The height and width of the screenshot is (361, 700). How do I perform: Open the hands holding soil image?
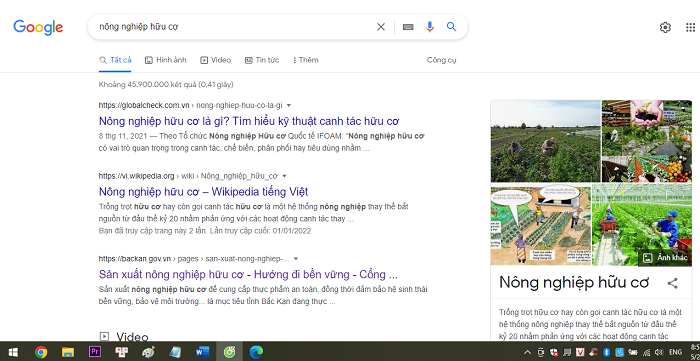pos(647,141)
